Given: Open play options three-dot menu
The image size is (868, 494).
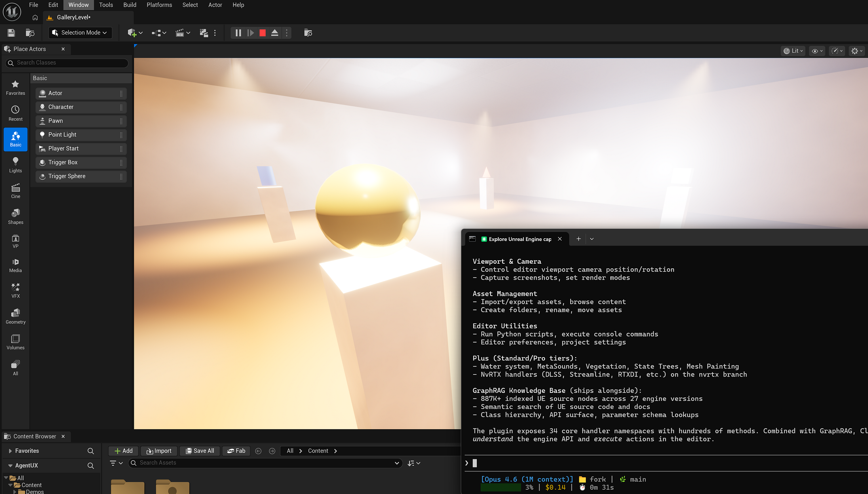Looking at the screenshot, I should tap(287, 33).
